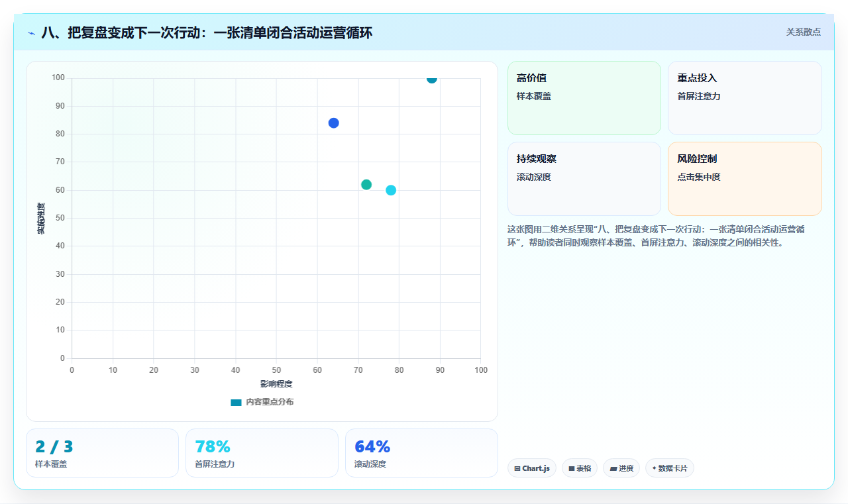Toggle the 内容重点分布 legend entry
Viewport: 848px width, 504px height.
[x=262, y=402]
